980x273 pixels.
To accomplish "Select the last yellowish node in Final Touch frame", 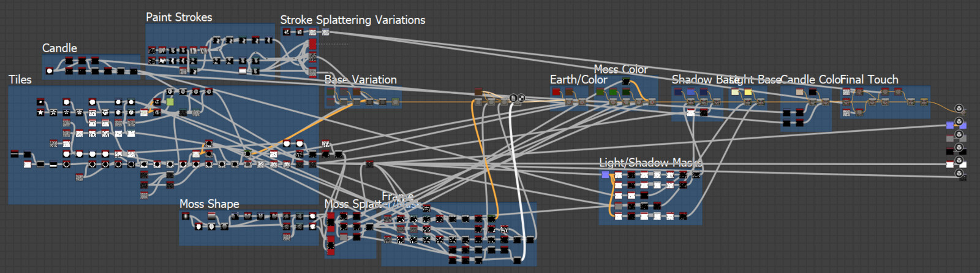I will (922, 102).
